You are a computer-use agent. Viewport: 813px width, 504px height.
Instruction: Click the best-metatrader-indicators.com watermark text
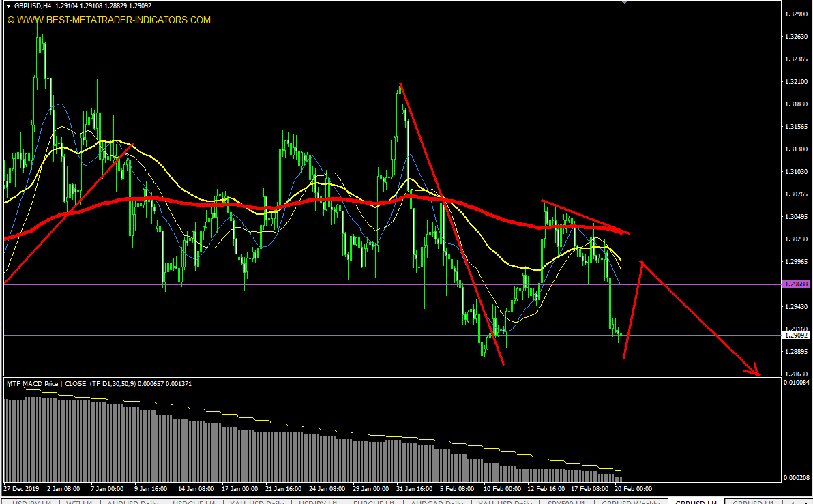(109, 20)
